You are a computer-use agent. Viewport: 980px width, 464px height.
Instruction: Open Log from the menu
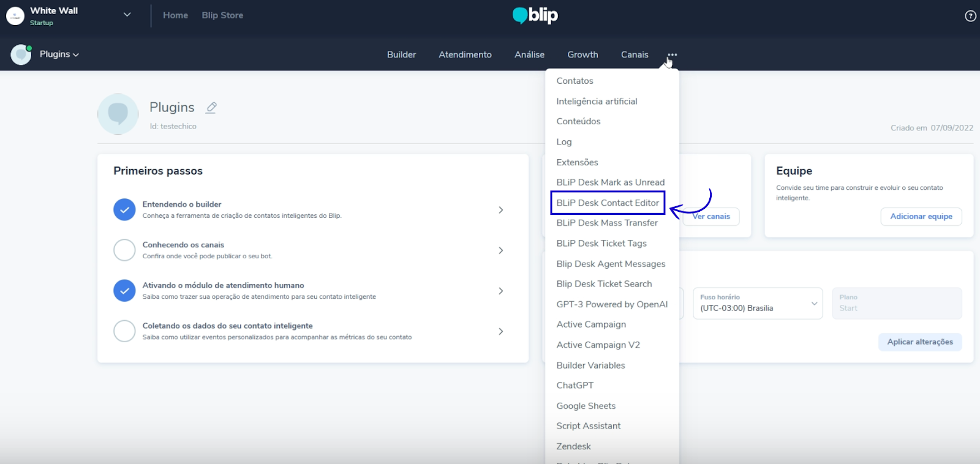(x=563, y=142)
